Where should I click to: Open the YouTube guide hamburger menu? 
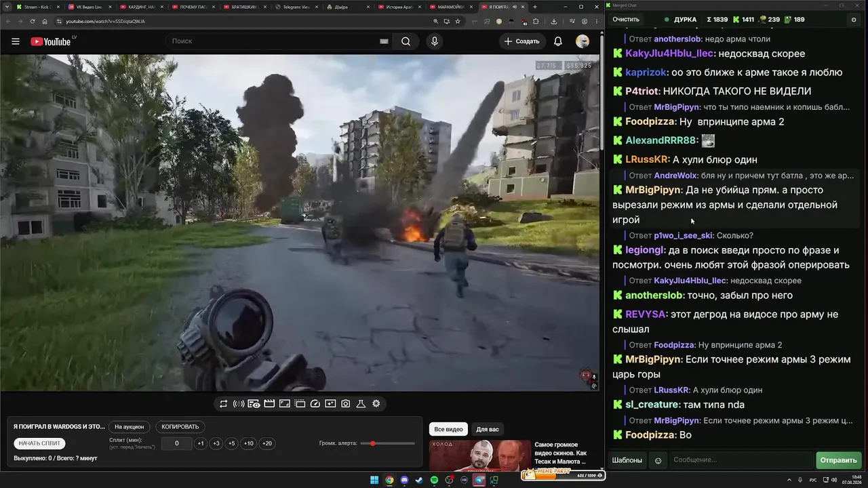[16, 41]
